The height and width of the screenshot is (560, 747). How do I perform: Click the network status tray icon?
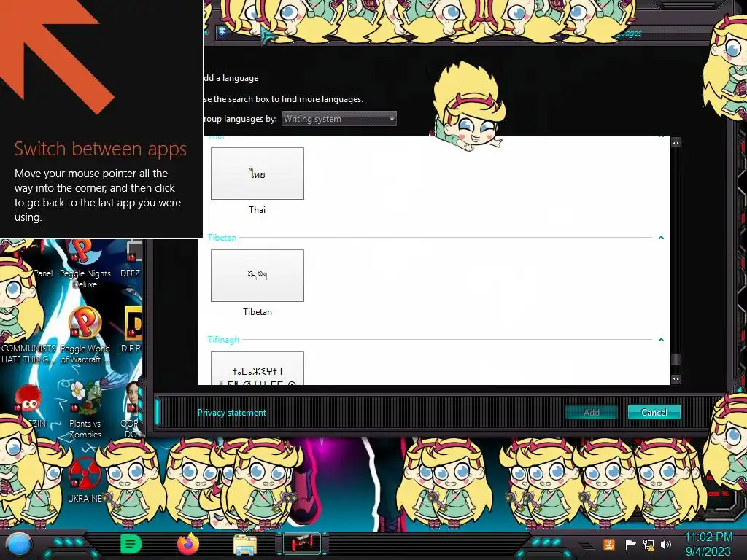[649, 544]
